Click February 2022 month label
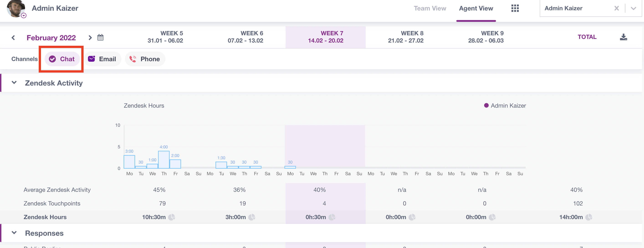644x248 pixels. 51,38
